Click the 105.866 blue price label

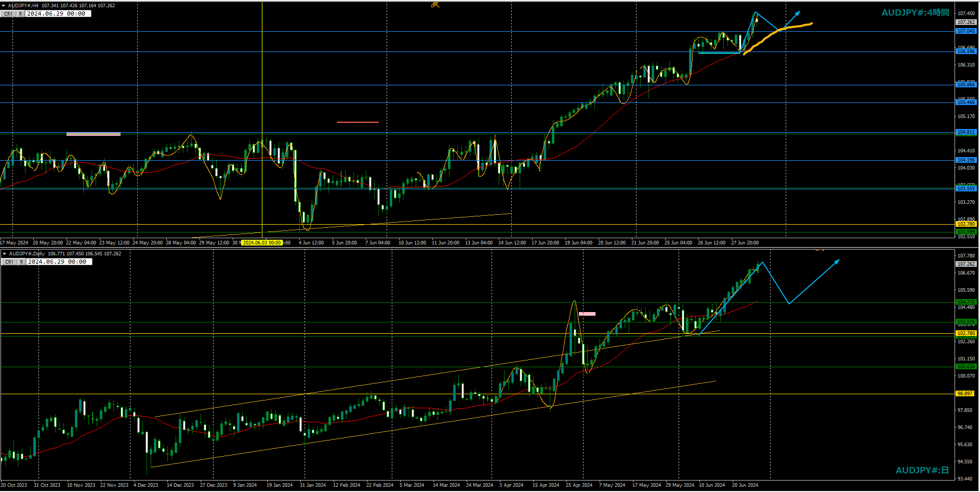click(966, 85)
